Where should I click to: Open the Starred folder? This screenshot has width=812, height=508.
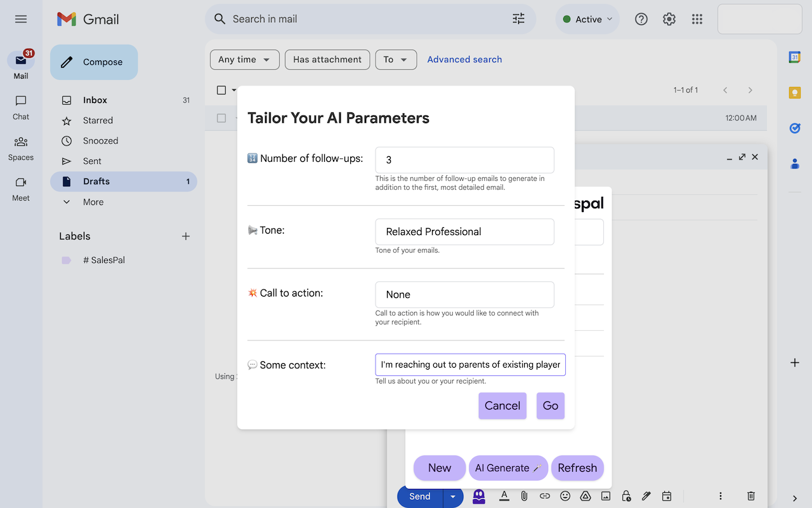[x=98, y=121]
